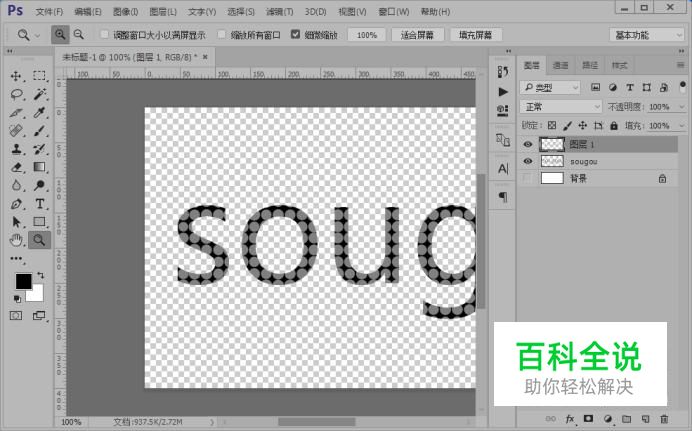Open the layer style fx menu
This screenshot has width=692, height=431.
click(x=570, y=419)
